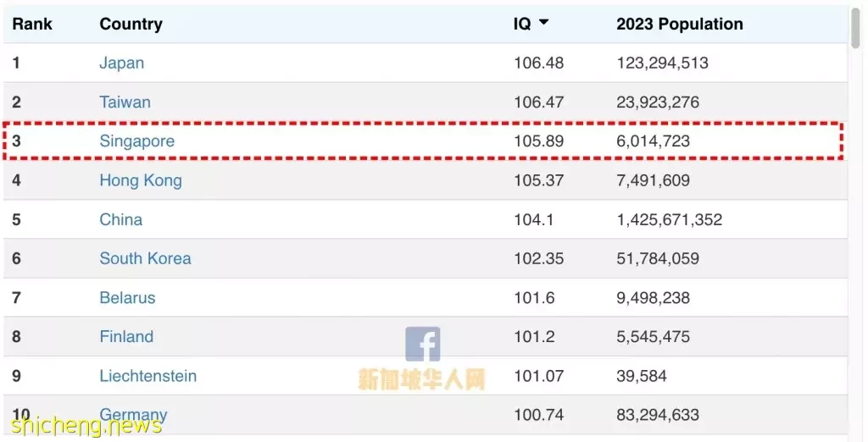868x442 pixels.
Task: Open the South Korea country link
Action: 145,258
